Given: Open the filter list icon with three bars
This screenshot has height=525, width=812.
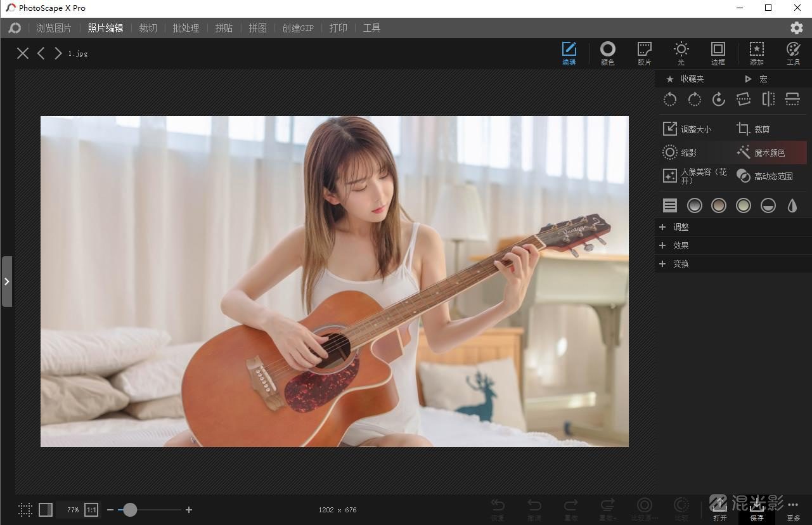Looking at the screenshot, I should coord(670,205).
